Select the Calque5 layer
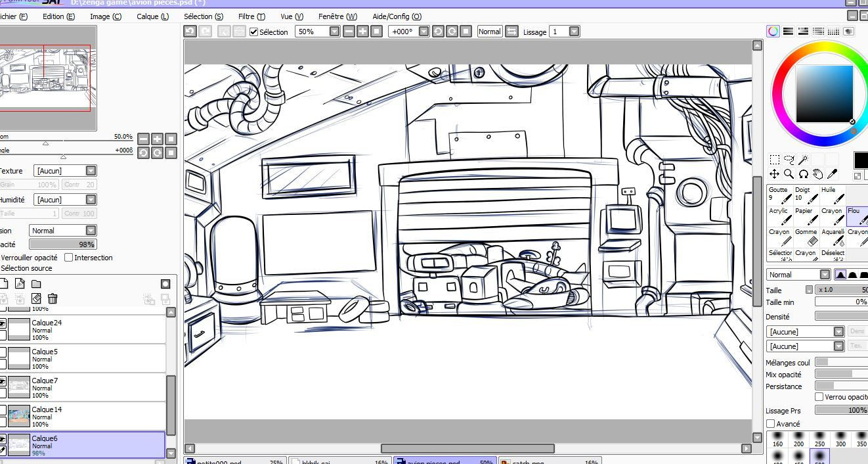 [83, 358]
